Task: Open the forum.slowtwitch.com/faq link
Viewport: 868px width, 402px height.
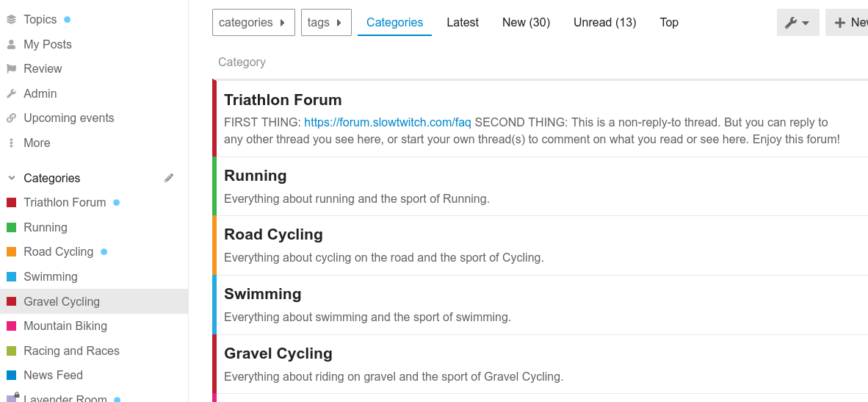Action: pos(388,122)
